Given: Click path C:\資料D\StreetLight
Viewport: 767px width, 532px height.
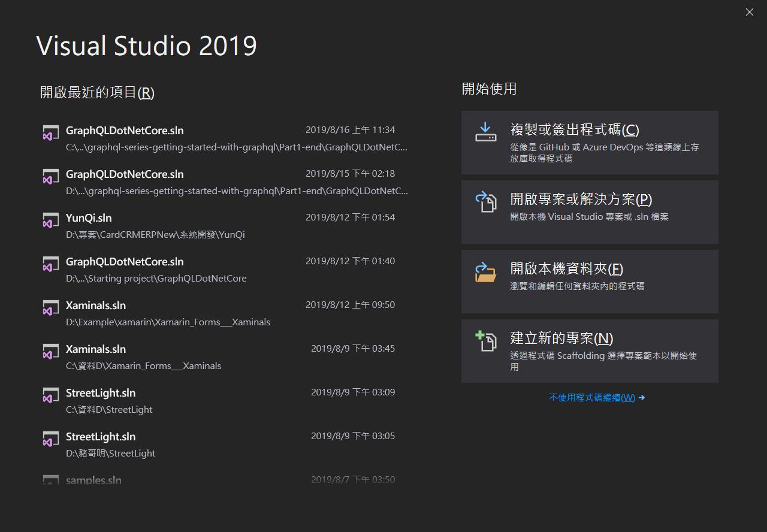Looking at the screenshot, I should pyautogui.click(x=109, y=409).
